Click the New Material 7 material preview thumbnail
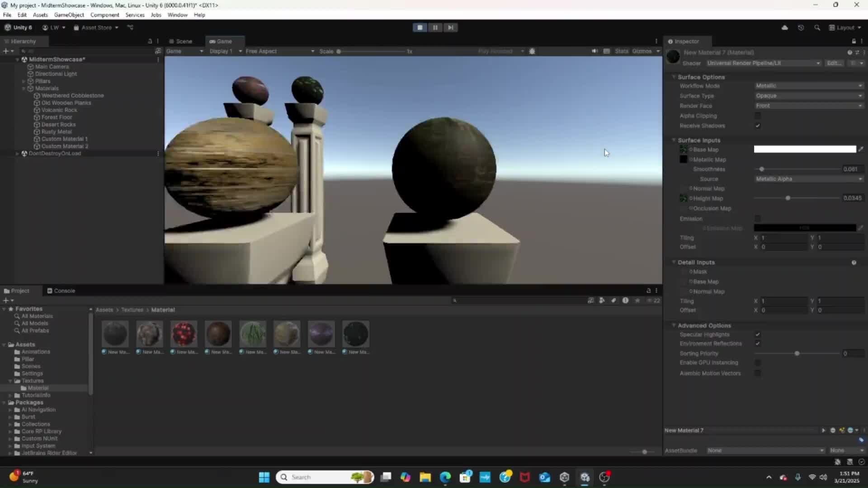 tap(673, 56)
